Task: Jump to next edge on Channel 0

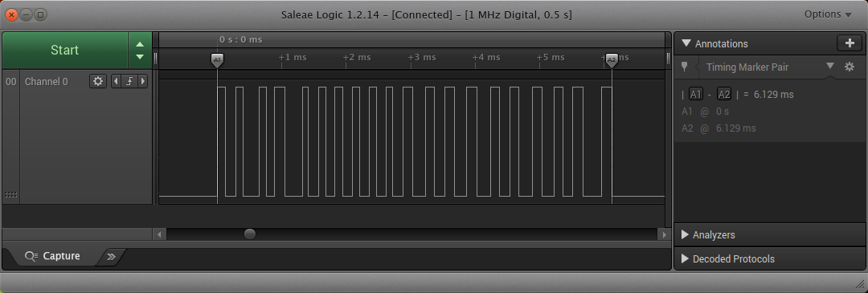Action: pyautogui.click(x=143, y=81)
